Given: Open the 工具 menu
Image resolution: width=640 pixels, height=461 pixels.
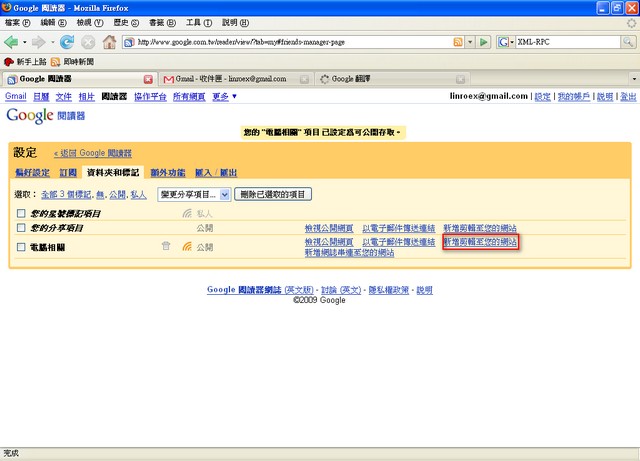Looking at the screenshot, I should click(x=199, y=23).
